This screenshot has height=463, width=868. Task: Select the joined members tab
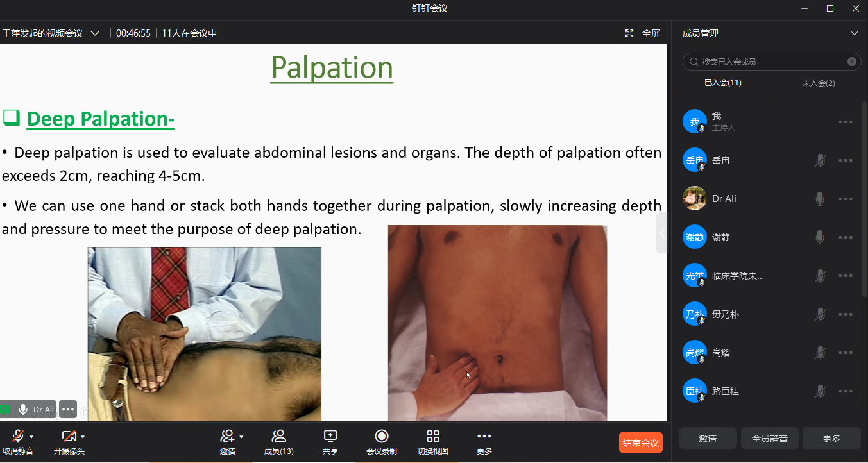[x=722, y=83]
